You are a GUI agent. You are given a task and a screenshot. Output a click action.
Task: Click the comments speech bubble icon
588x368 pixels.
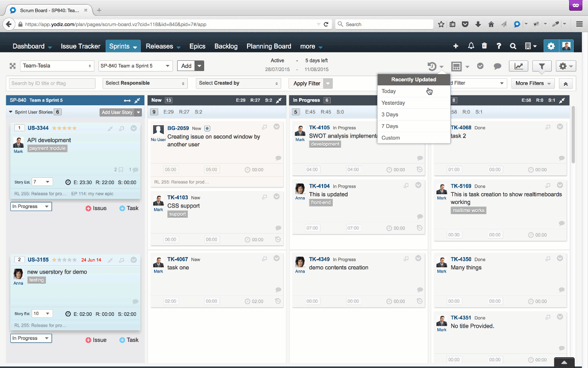[497, 66]
